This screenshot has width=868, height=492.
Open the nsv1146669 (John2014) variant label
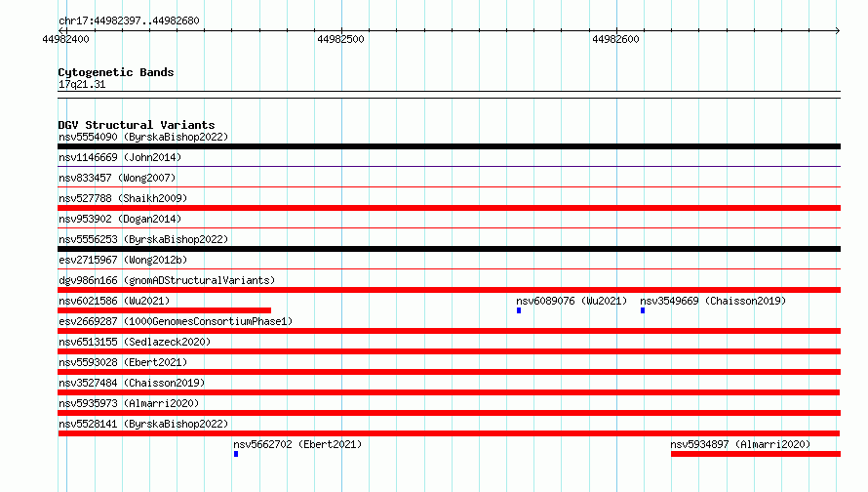coord(120,157)
